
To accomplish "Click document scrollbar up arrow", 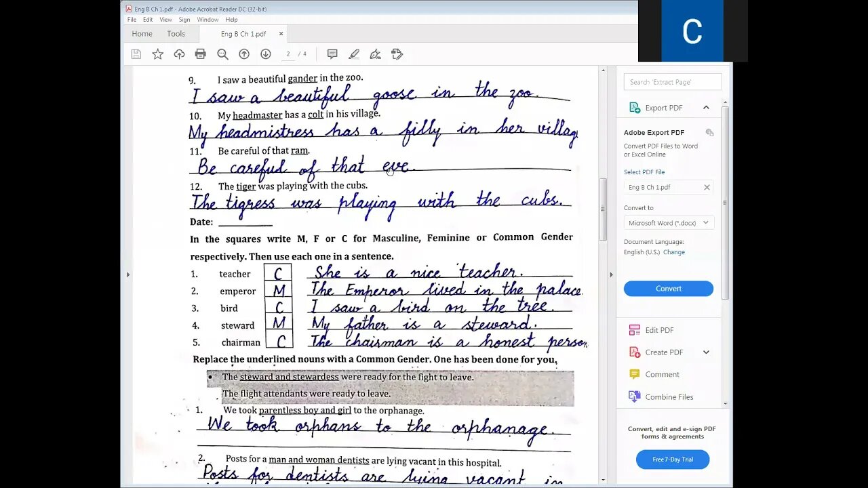I will point(603,70).
